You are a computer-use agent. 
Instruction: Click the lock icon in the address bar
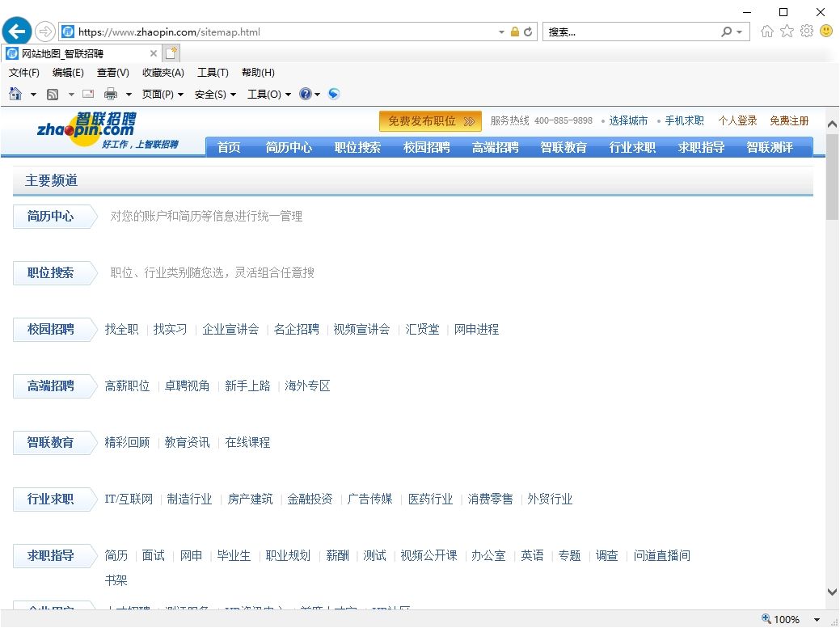(x=514, y=32)
